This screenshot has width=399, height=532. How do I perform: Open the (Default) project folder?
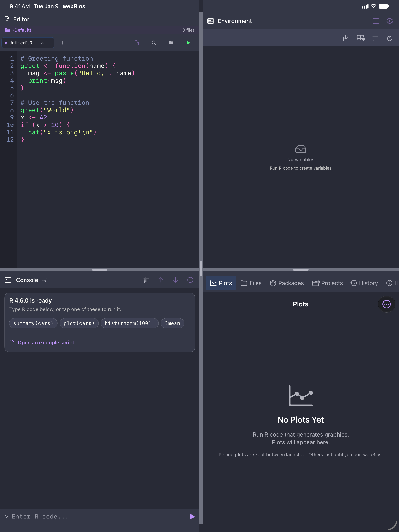(18, 30)
